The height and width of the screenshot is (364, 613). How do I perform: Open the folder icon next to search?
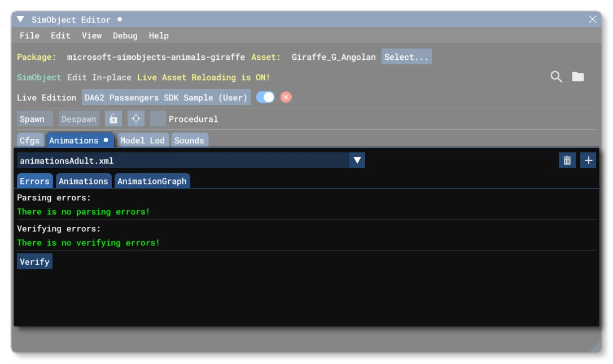[x=578, y=77]
